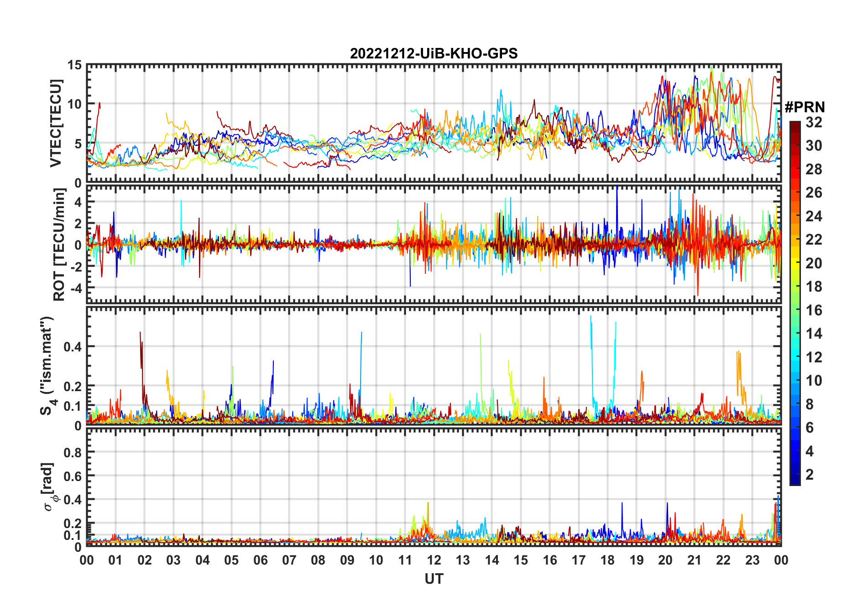Click colorbar tick label 10
The height and width of the screenshot is (607, 868).
tap(814, 381)
